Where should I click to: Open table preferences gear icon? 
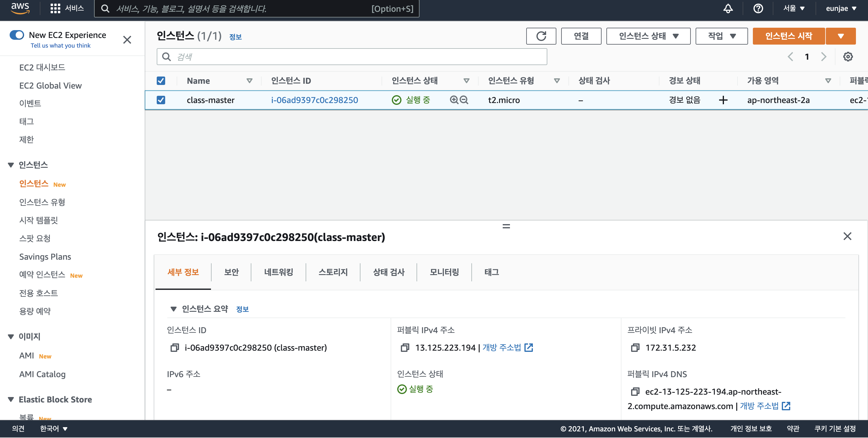(848, 57)
